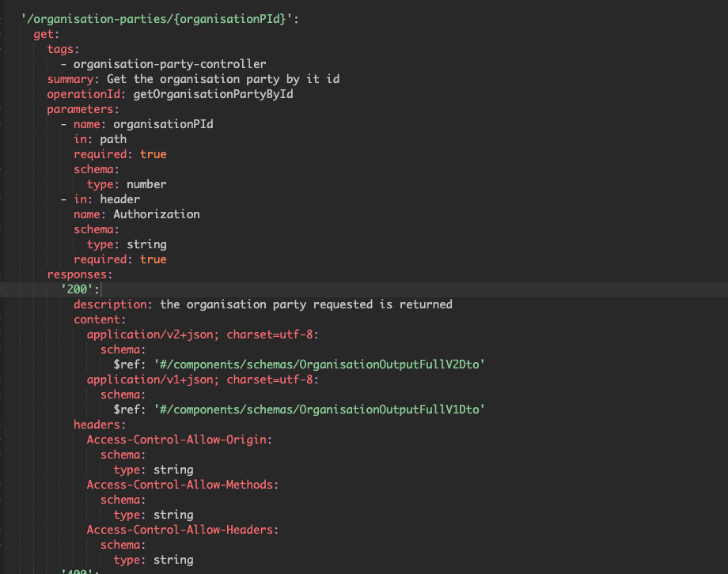
Task: Click the 'required: true' line under organisationPId schema
Action: (x=119, y=154)
